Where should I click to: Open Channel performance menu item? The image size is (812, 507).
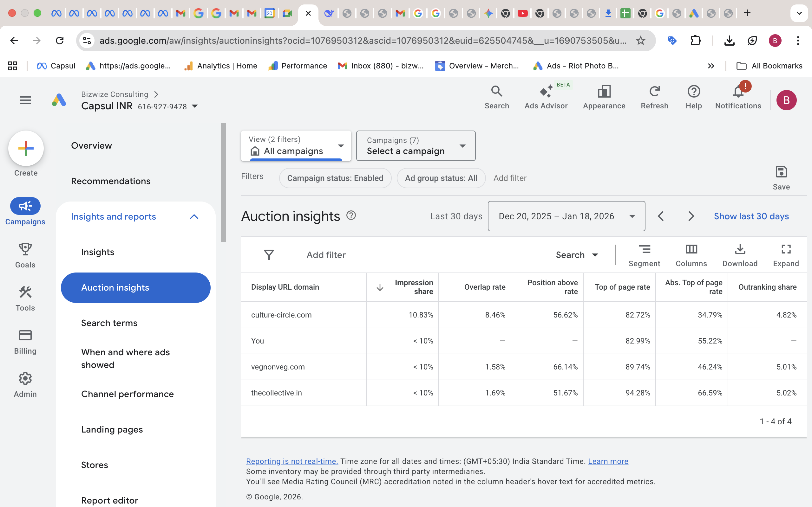pos(127,394)
